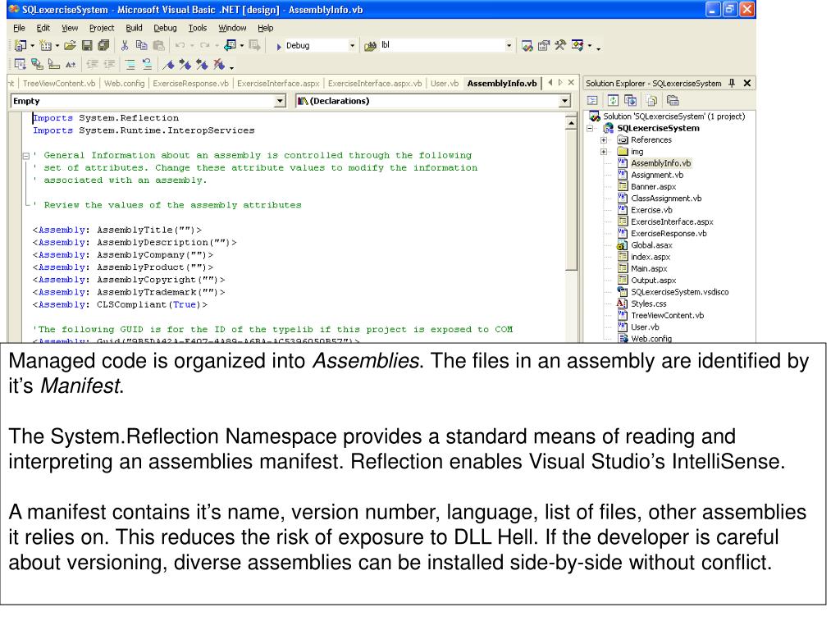Click the Start Debug play arrow

click(x=279, y=47)
